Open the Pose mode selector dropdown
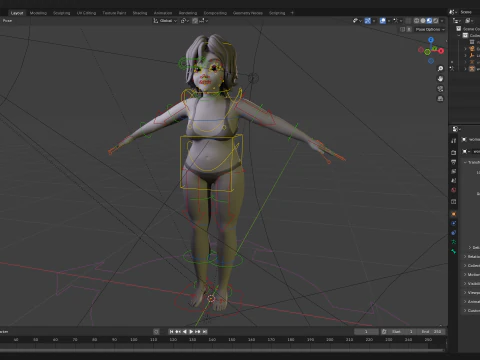The image size is (480, 360). (7, 21)
